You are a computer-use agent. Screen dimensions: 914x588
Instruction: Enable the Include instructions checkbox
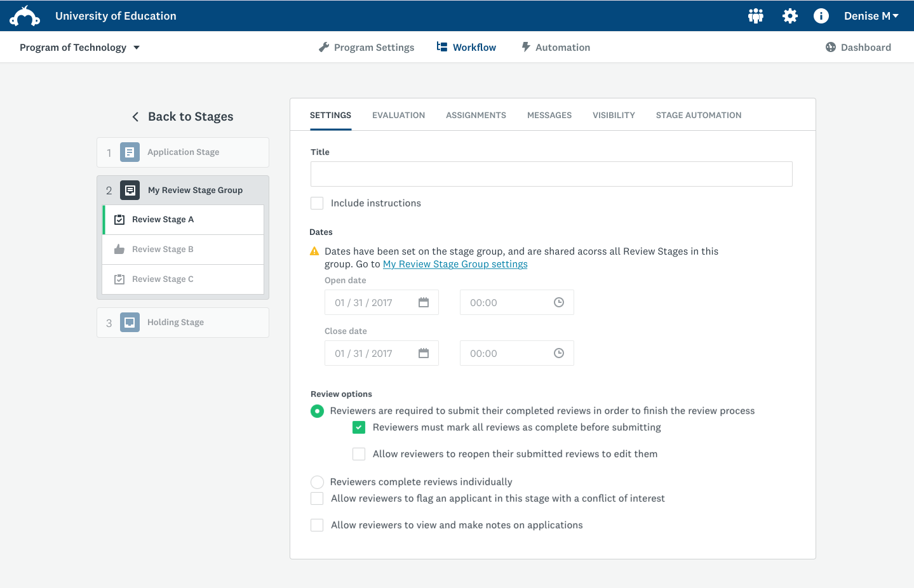click(x=317, y=203)
